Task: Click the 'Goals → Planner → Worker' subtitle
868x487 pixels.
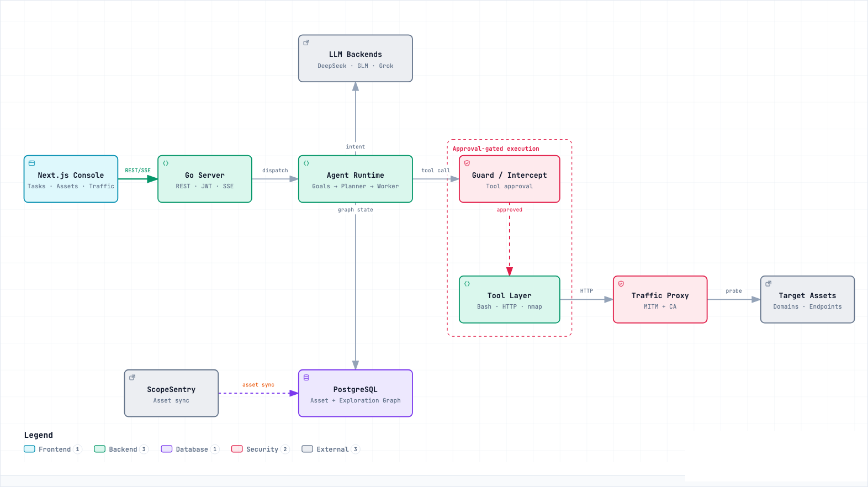Action: (x=356, y=186)
